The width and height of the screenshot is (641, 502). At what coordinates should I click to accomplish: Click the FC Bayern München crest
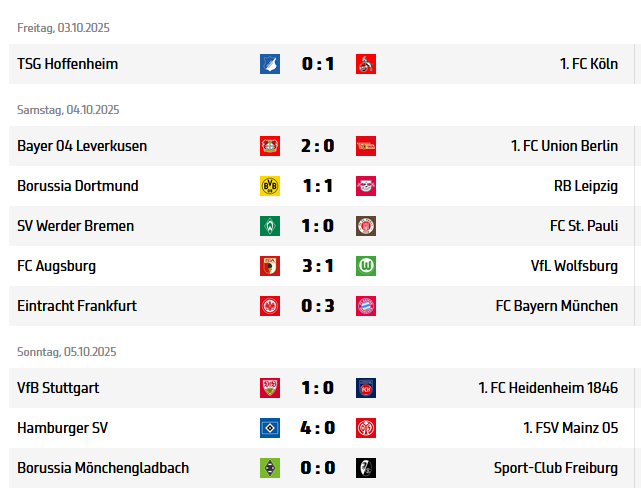pos(366,306)
